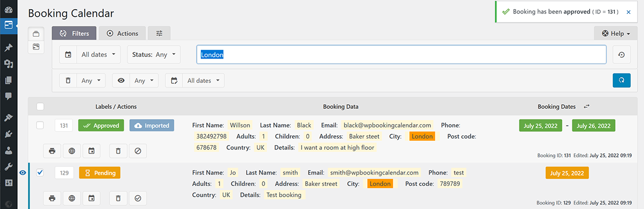Viewport: 644px width, 209px height.
Task: Click phone number 382492798
Action: [211, 136]
